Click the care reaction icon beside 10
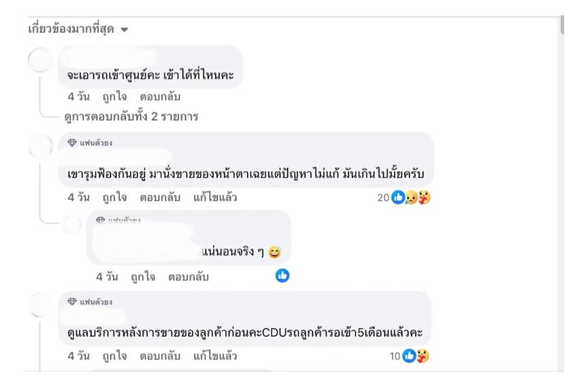The image size is (587, 392). pyautogui.click(x=423, y=356)
